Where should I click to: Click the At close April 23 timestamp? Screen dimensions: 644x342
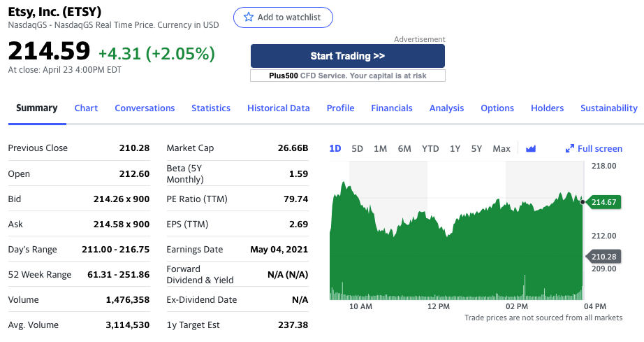tap(65, 70)
